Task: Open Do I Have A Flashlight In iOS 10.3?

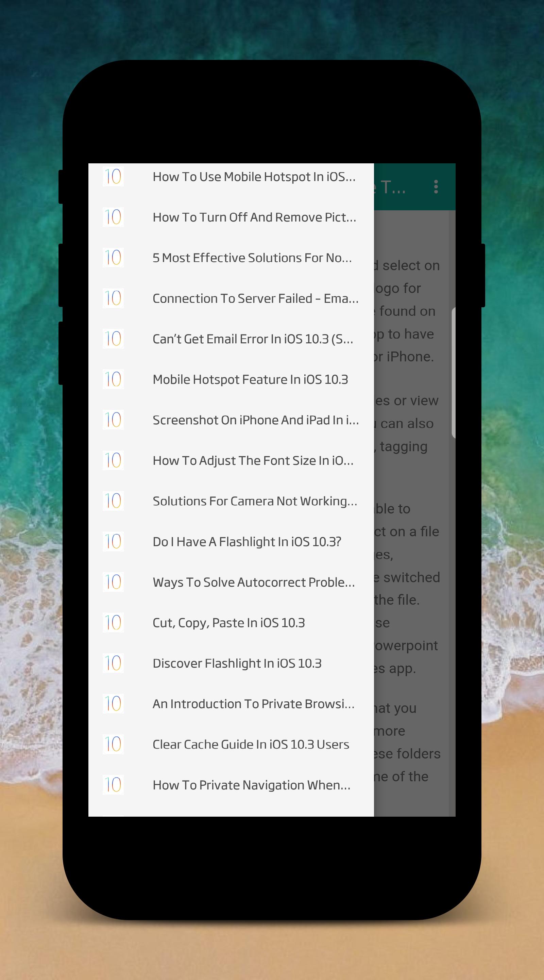Action: click(231, 541)
